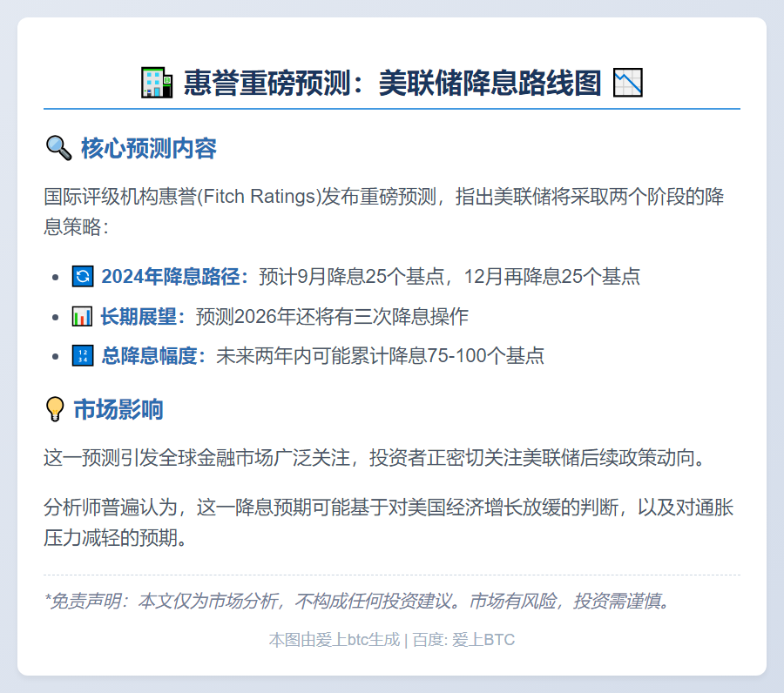Click the 1234 numbers icon before 总降息幅度
This screenshot has width=784, height=693.
tap(83, 356)
